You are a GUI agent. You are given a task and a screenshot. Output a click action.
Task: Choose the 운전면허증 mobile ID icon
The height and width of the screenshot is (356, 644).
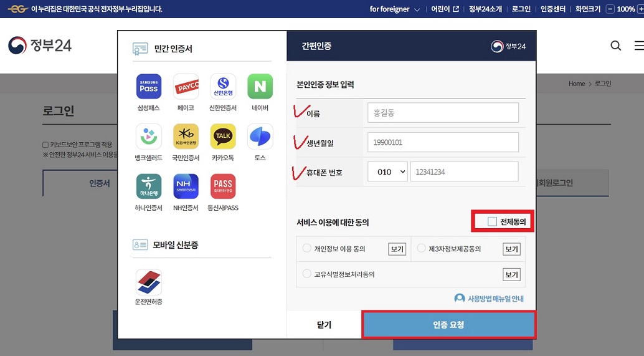pyautogui.click(x=149, y=282)
